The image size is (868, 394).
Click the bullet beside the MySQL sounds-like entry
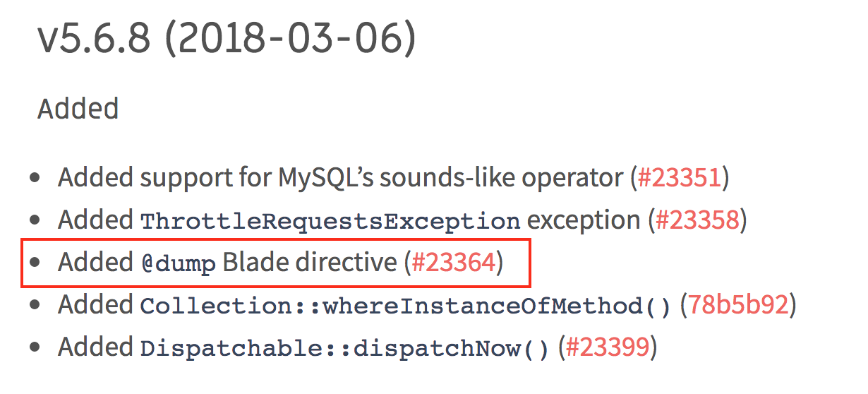(35, 179)
